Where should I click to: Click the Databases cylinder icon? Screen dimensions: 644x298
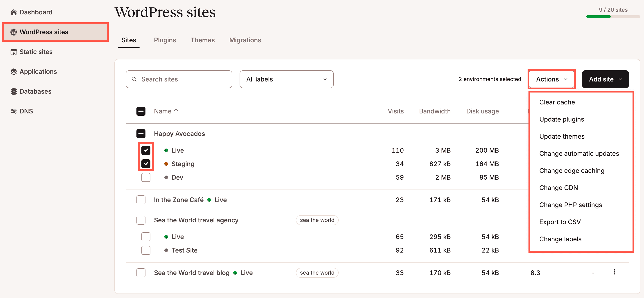tap(14, 91)
